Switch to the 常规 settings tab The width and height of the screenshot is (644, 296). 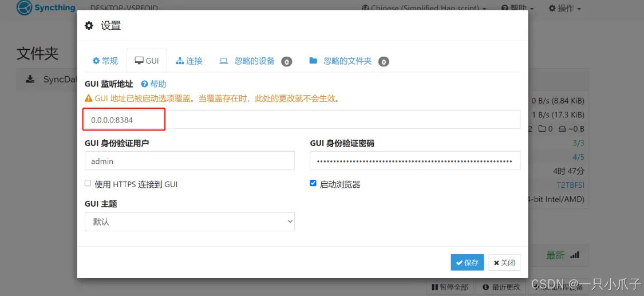point(105,61)
